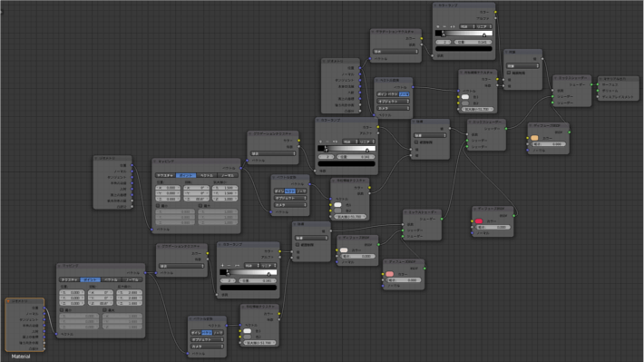Remove a stop in the topmost Color Ramp

[x=444, y=26]
